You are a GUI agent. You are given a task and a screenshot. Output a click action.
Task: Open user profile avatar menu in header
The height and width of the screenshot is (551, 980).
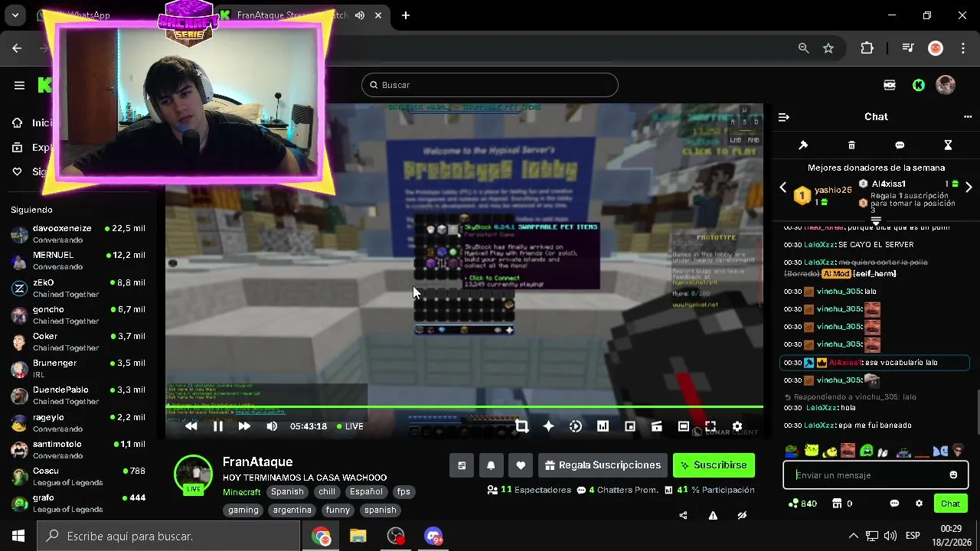(x=946, y=85)
